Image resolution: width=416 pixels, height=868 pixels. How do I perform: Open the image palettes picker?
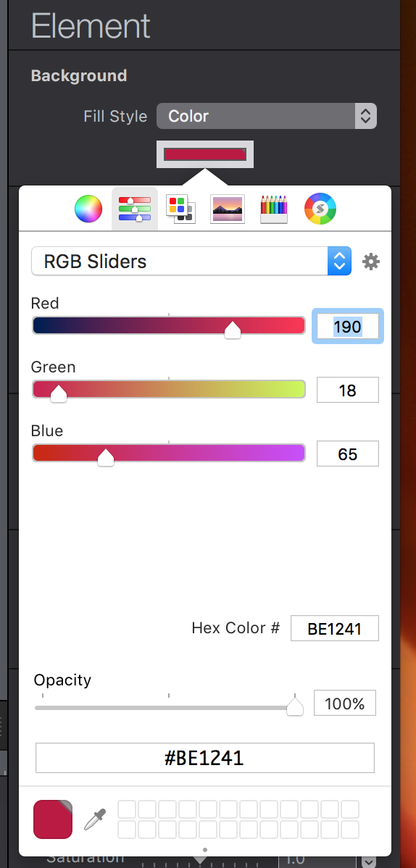tap(228, 209)
